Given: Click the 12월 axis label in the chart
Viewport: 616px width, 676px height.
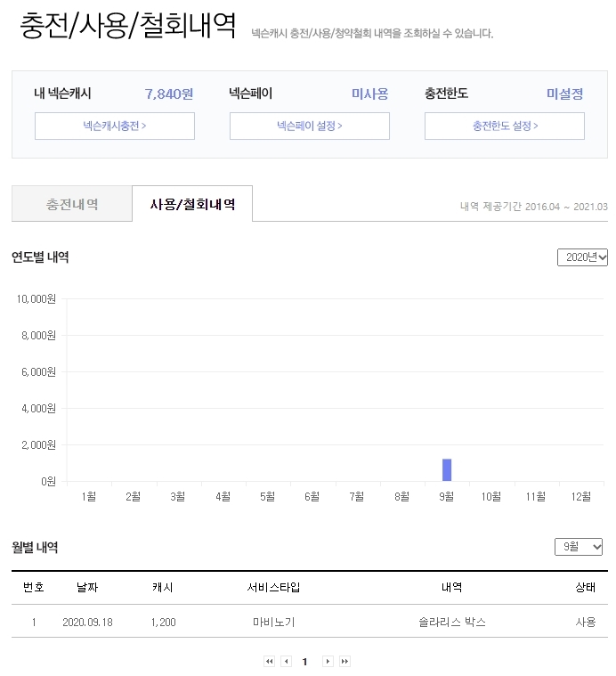Looking at the screenshot, I should (580, 496).
